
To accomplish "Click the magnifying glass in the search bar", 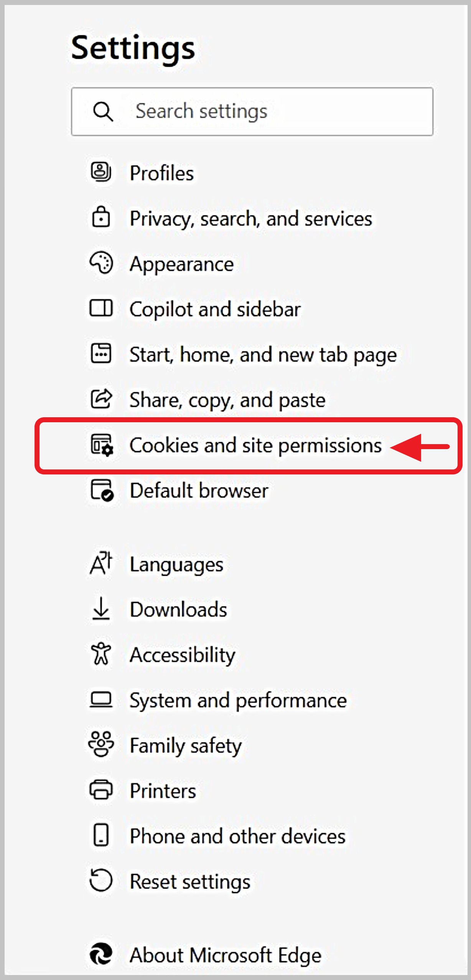I will coord(104,111).
